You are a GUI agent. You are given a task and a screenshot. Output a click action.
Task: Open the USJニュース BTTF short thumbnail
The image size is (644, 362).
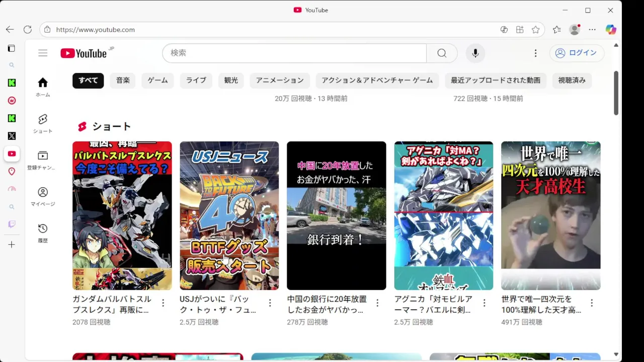(x=229, y=216)
